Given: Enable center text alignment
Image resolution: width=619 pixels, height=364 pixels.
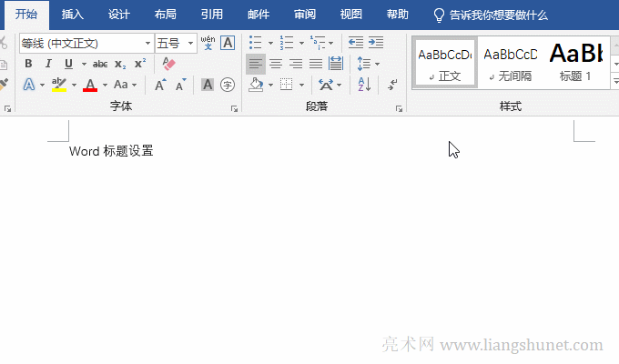Looking at the screenshot, I should click(x=276, y=64).
